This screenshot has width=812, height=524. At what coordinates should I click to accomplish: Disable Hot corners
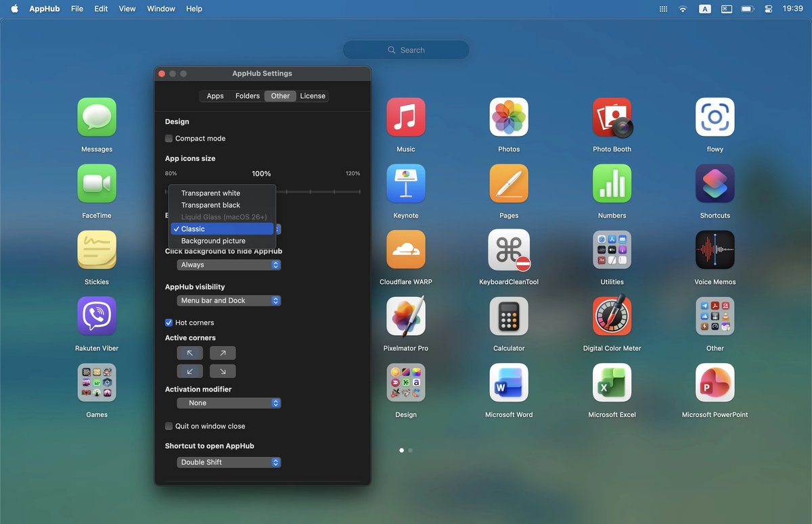[168, 323]
